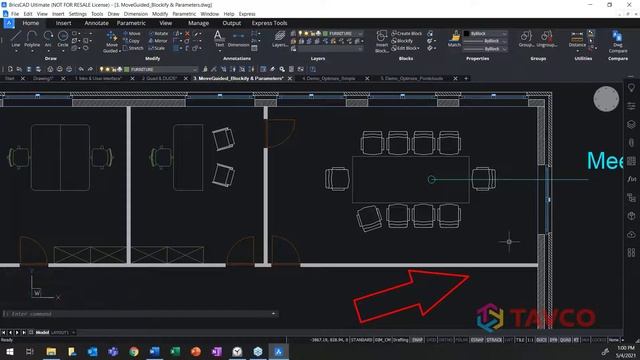Open the Layers panel button
The image size is (640, 360).
(x=280, y=39)
